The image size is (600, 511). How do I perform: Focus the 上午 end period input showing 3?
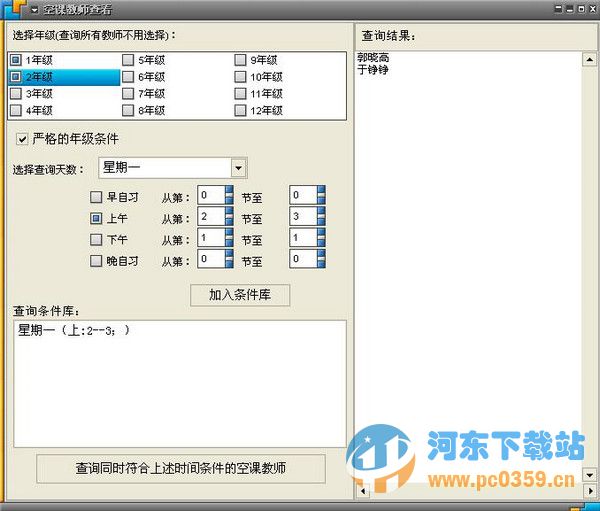[x=303, y=216]
